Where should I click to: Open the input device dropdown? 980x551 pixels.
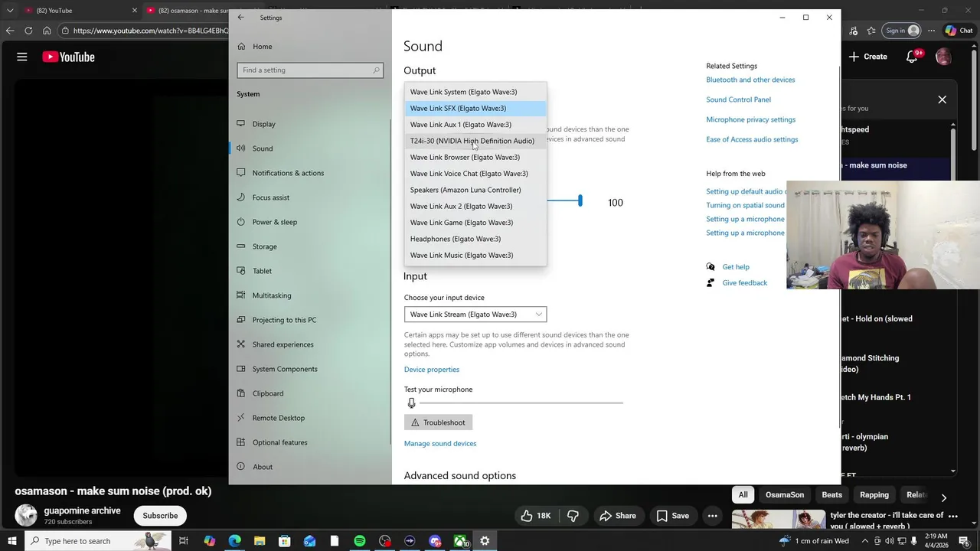(x=475, y=315)
